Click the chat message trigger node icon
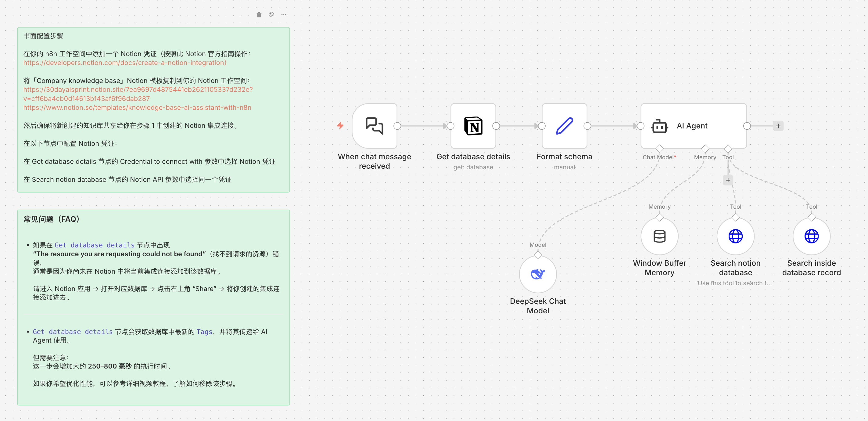The width and height of the screenshot is (868, 421). (x=374, y=126)
